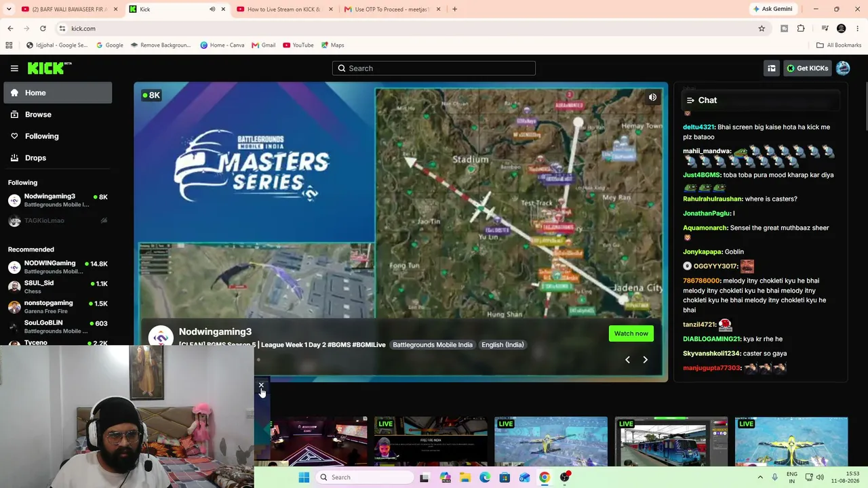Select Browse in Kick sidebar
Image resolution: width=868 pixels, height=488 pixels.
(58, 115)
